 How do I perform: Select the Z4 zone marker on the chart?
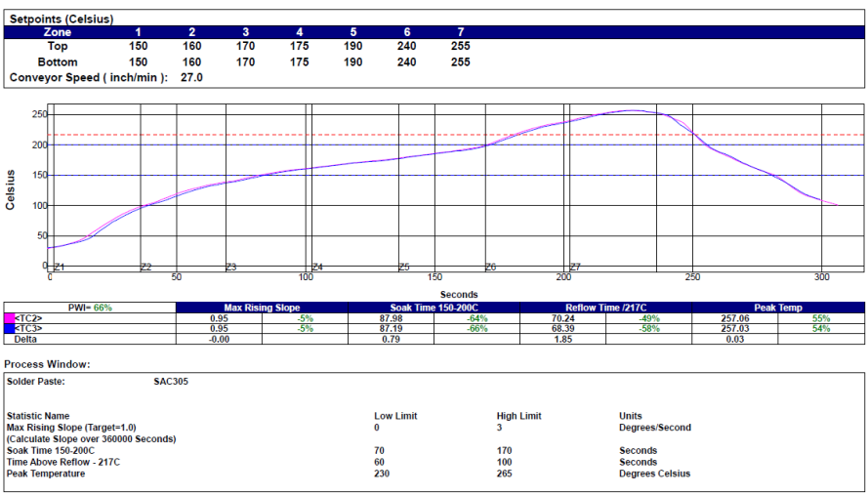[317, 268]
